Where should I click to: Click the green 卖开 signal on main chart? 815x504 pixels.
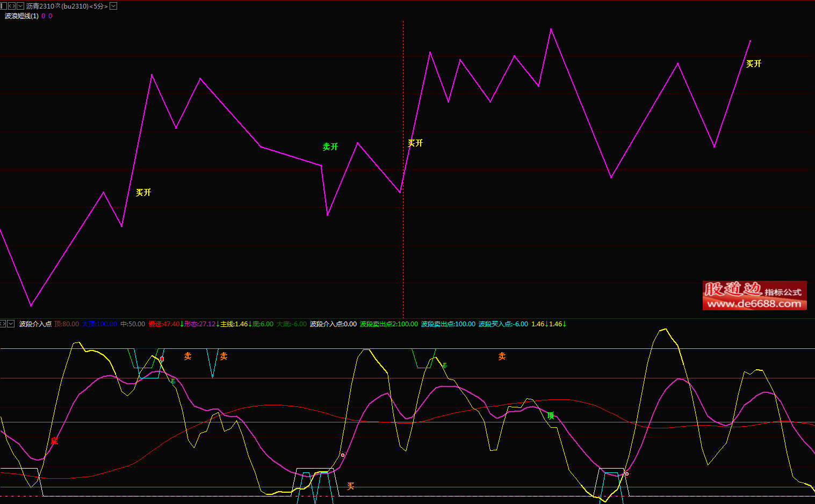(x=330, y=147)
